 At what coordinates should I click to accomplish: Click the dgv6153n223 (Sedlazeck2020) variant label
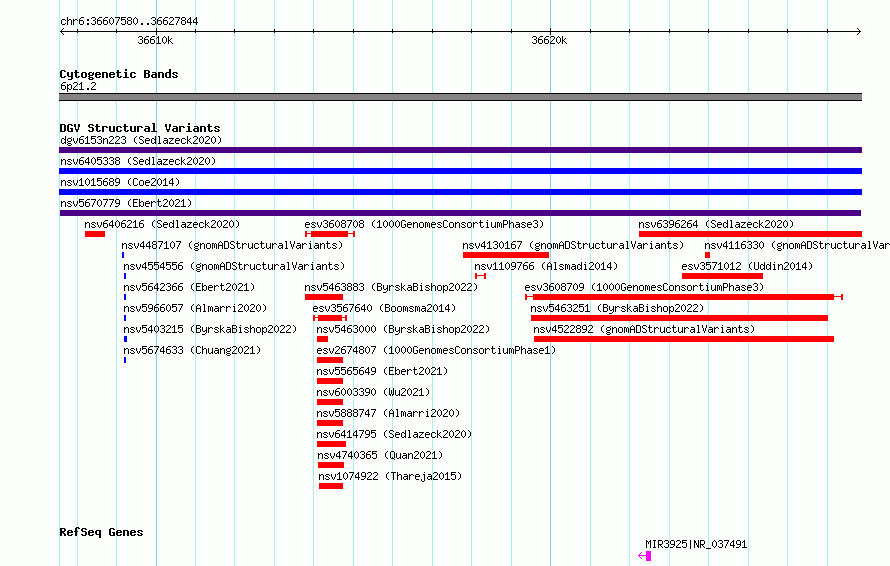[141, 140]
